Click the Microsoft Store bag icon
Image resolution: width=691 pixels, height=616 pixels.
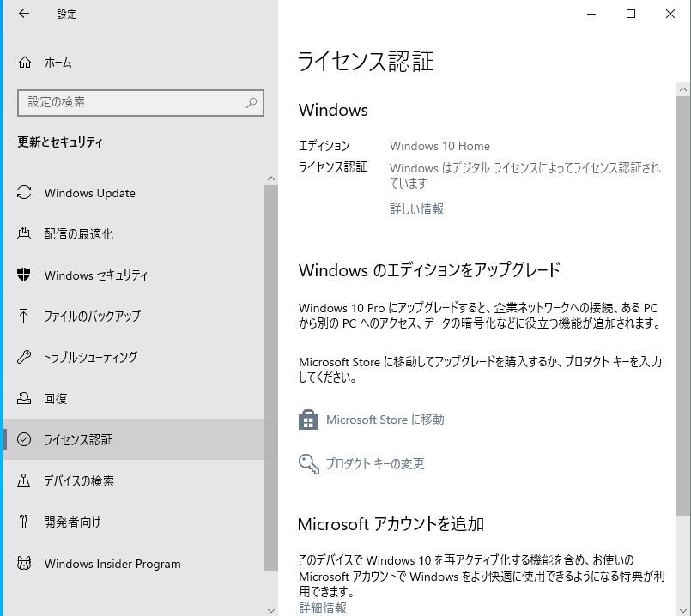pyautogui.click(x=308, y=420)
